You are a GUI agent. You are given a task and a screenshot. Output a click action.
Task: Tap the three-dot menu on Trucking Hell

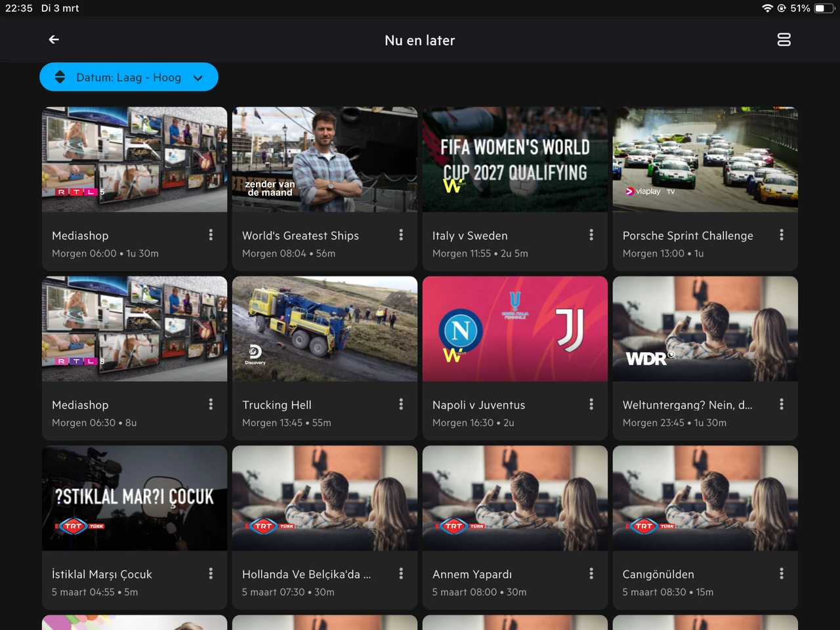401,404
